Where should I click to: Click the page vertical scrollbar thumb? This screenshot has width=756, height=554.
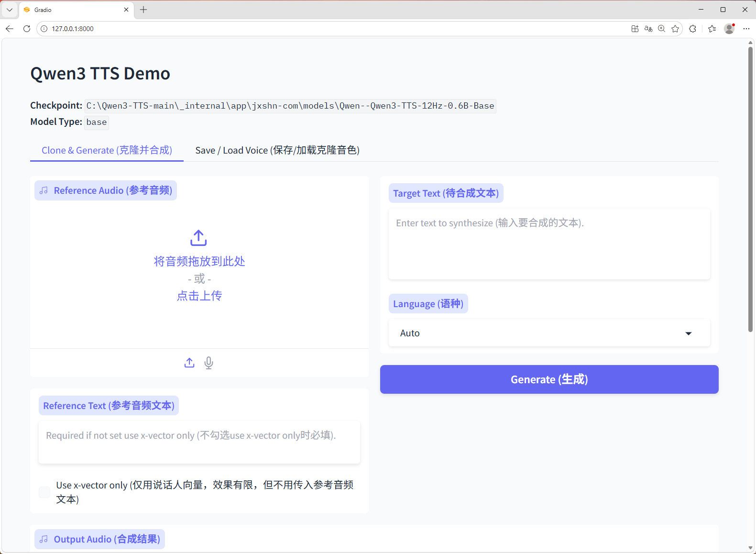[751, 189]
